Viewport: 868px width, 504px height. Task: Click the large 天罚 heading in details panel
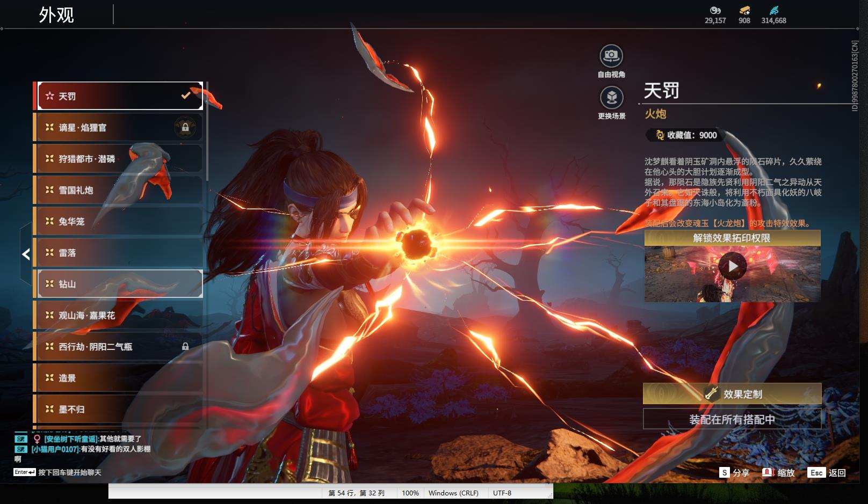[x=662, y=91]
